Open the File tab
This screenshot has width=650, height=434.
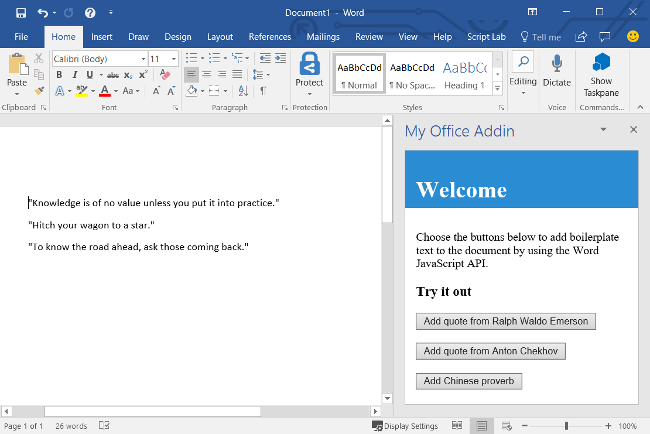pos(21,37)
